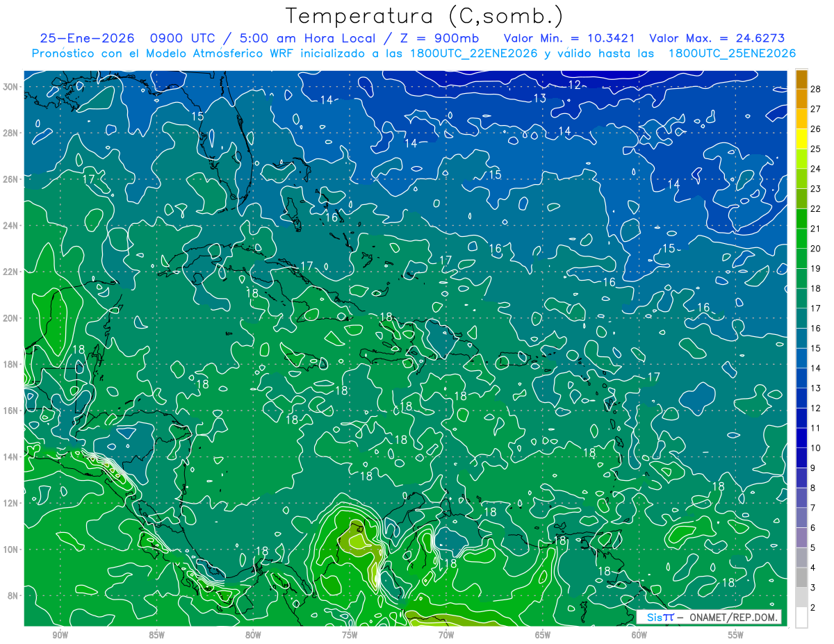Click the 26N latitude axis label
The image size is (834, 644).
tap(11, 179)
